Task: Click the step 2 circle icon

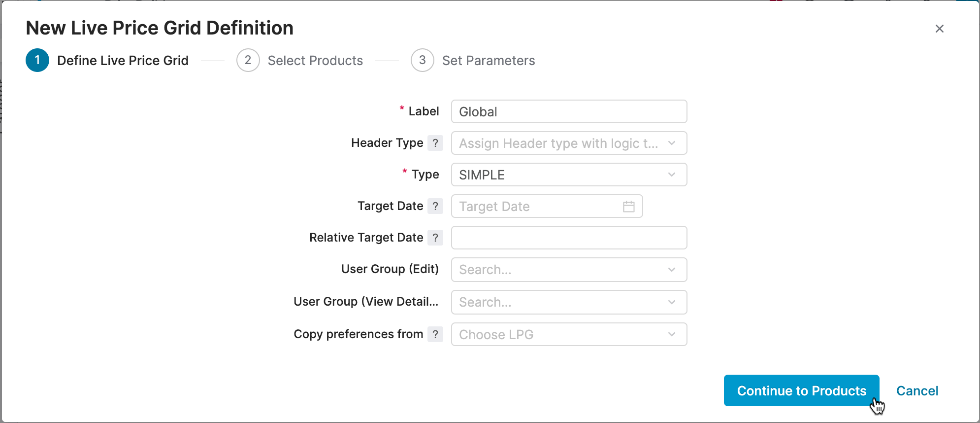Action: pos(248,60)
